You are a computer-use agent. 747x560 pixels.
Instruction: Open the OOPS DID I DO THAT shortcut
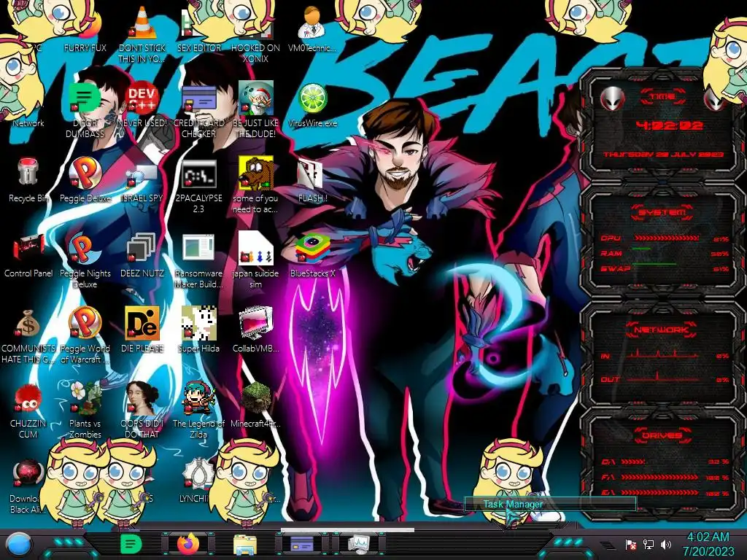coord(142,411)
